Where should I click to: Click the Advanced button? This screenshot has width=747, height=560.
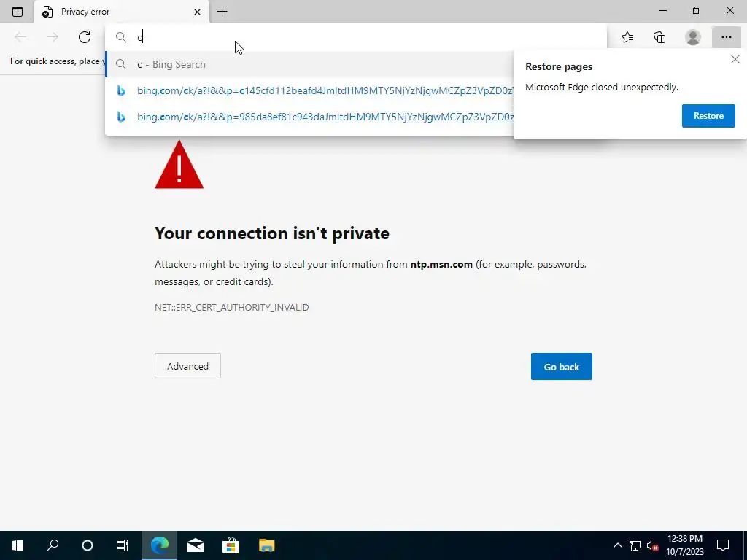187,366
